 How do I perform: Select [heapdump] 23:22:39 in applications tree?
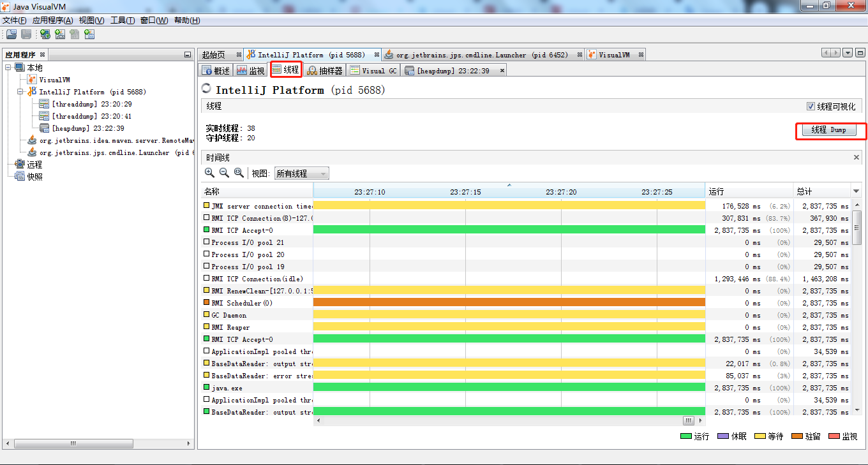(87, 128)
